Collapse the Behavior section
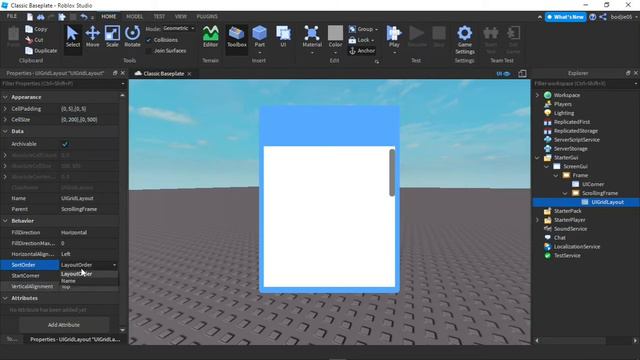 click(5, 221)
